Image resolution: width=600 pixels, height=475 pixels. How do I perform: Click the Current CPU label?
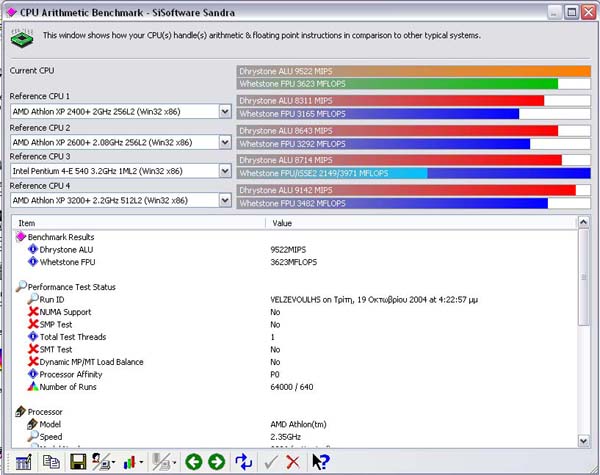click(x=32, y=70)
